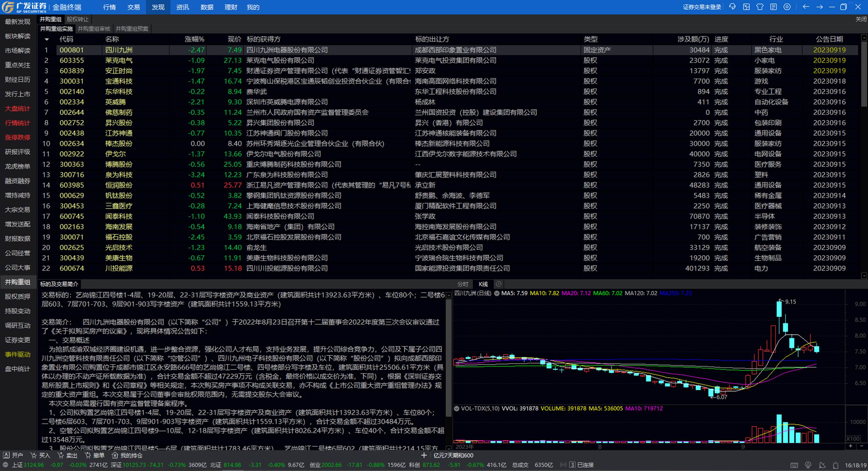Go forward with the right arrow icon
This screenshot has height=471, width=868.
coord(820,7)
